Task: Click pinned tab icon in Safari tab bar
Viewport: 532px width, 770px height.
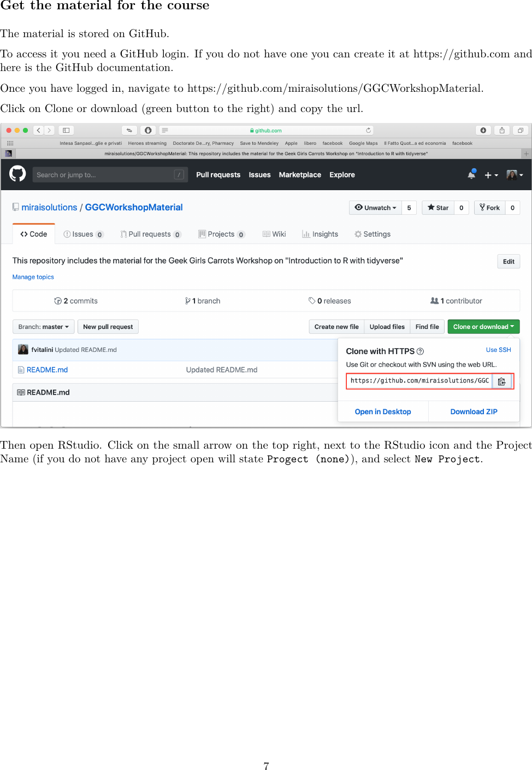Action: 8,154
